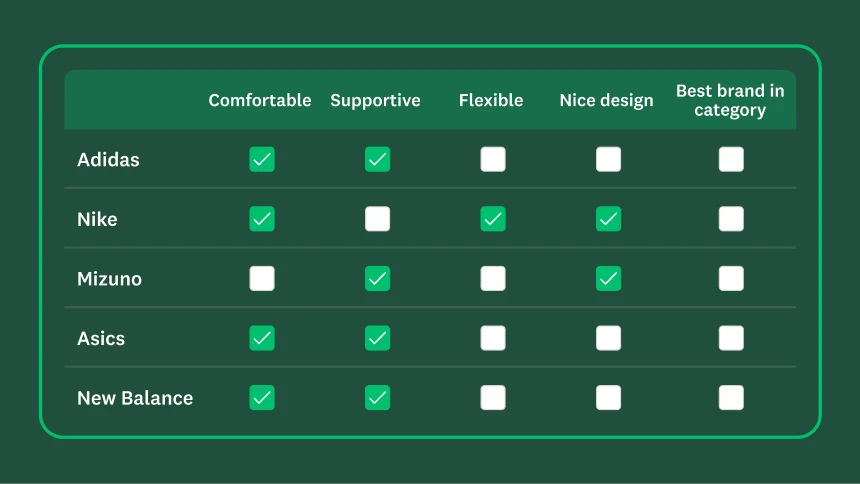The image size is (860, 484).
Task: Check Supportive for Nike
Action: pos(377,219)
